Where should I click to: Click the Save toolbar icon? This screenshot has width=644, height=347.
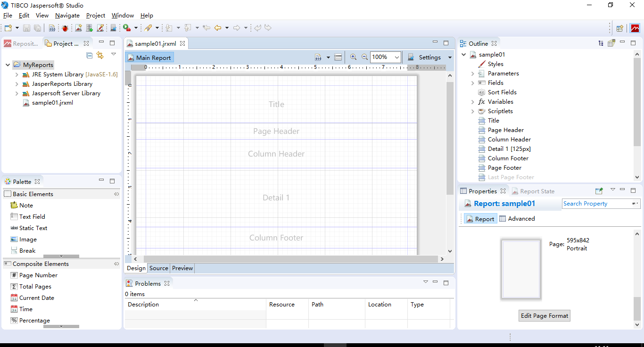pos(27,28)
